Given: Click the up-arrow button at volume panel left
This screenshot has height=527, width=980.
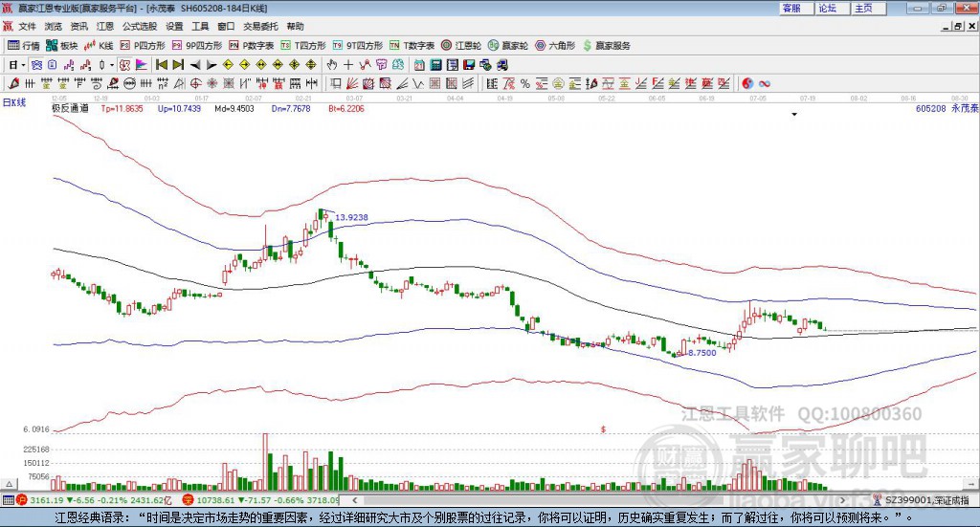Looking at the screenshot, I should tap(9, 484).
